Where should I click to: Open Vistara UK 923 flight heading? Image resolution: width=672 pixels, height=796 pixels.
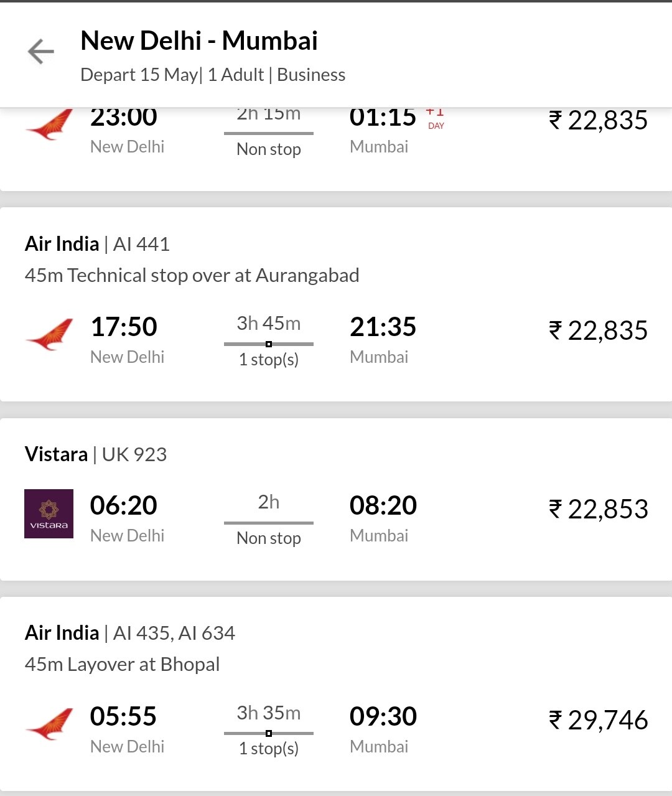tap(96, 454)
